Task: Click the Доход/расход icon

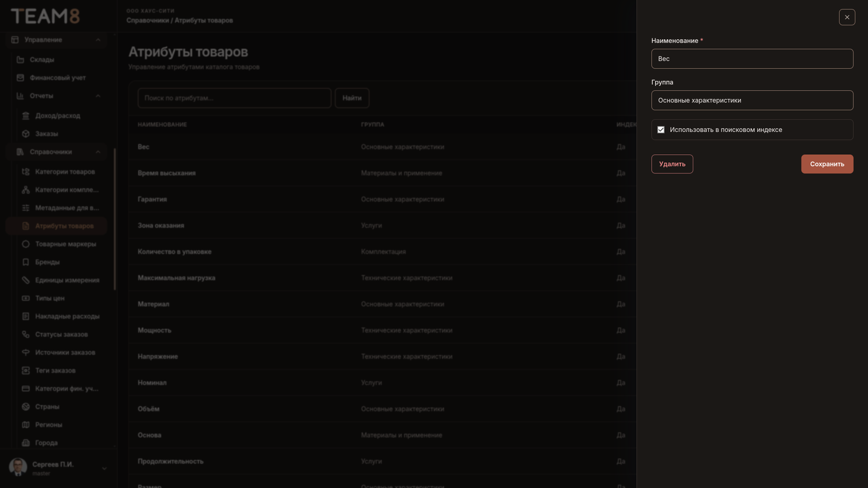Action: [x=25, y=116]
